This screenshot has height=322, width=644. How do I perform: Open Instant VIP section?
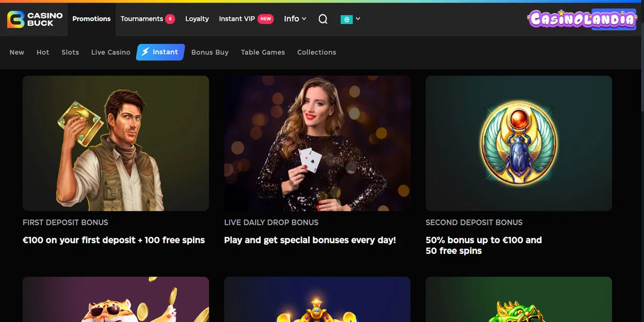[x=237, y=19]
